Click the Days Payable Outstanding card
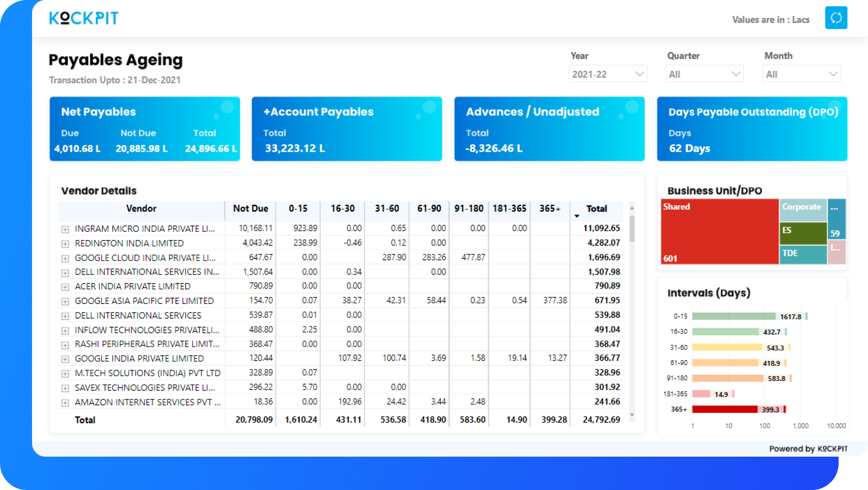Viewport: 868px width, 490px height. pyautogui.click(x=752, y=129)
